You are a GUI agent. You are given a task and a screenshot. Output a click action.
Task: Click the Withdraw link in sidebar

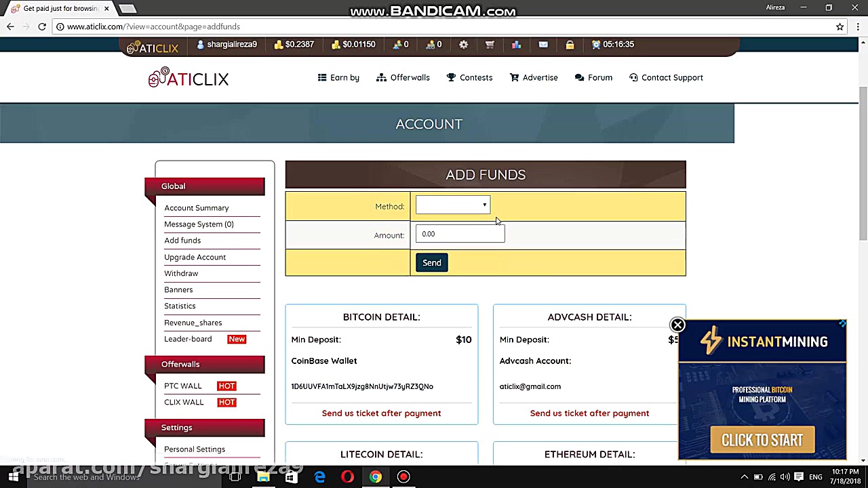pyautogui.click(x=181, y=274)
